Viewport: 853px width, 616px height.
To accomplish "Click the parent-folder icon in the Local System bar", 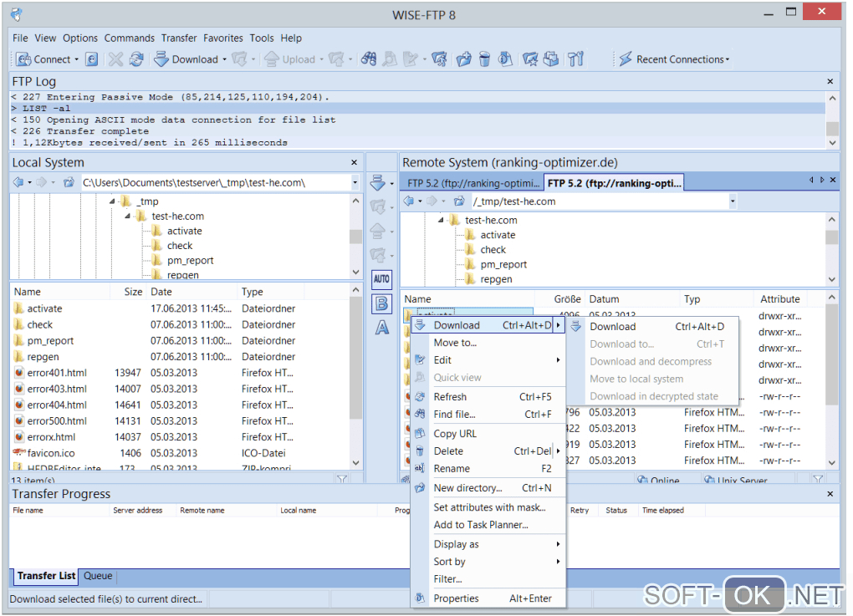I will click(x=69, y=182).
